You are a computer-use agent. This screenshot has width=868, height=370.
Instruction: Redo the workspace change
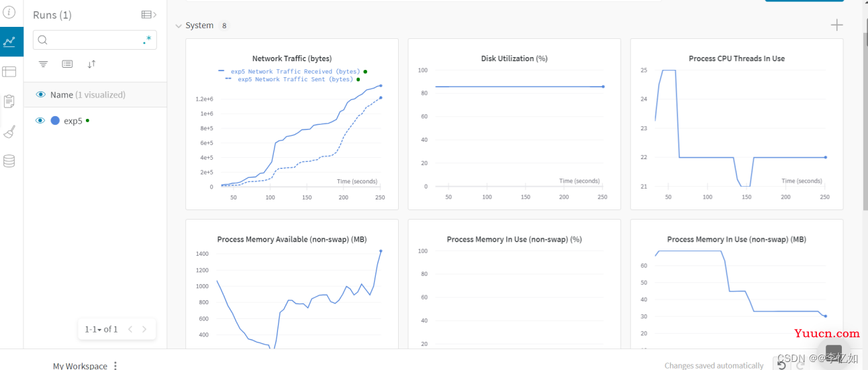pos(800,365)
